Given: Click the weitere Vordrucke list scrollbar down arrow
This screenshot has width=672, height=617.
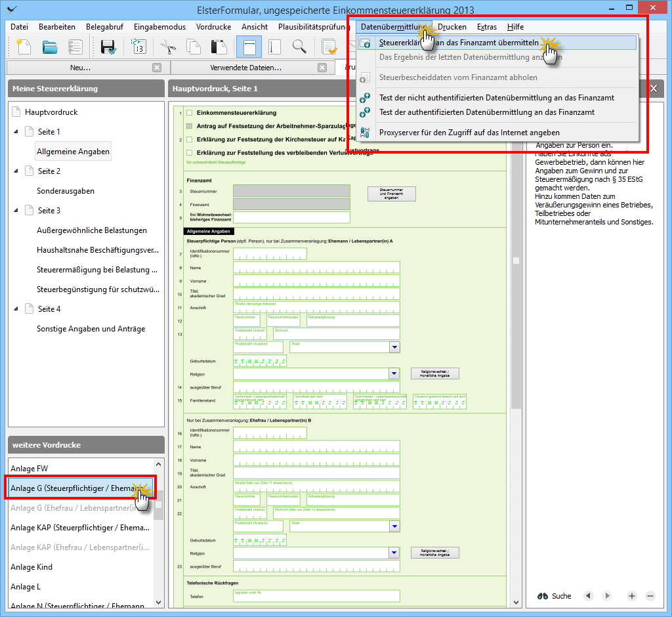Looking at the screenshot, I should coord(159,601).
